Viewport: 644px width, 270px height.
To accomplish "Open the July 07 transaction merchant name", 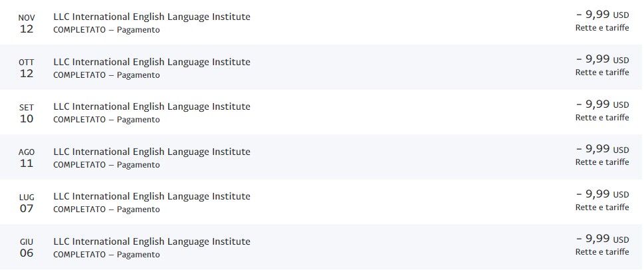I will tap(152, 196).
